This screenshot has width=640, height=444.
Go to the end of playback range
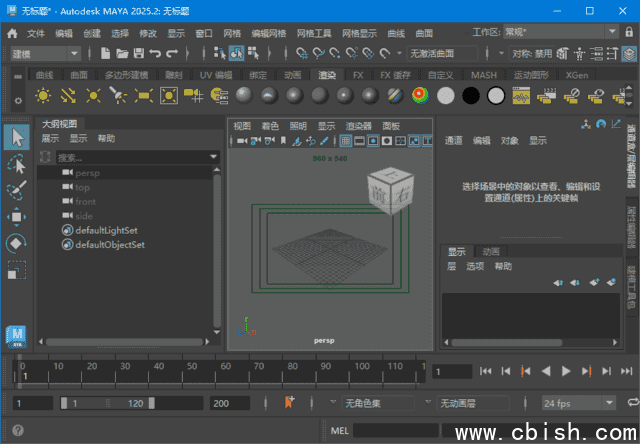(627, 371)
